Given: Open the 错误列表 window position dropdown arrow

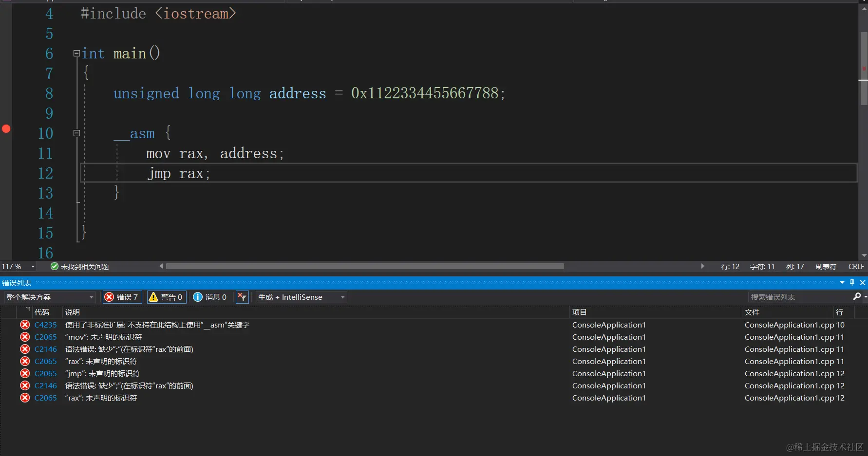Looking at the screenshot, I should (842, 283).
